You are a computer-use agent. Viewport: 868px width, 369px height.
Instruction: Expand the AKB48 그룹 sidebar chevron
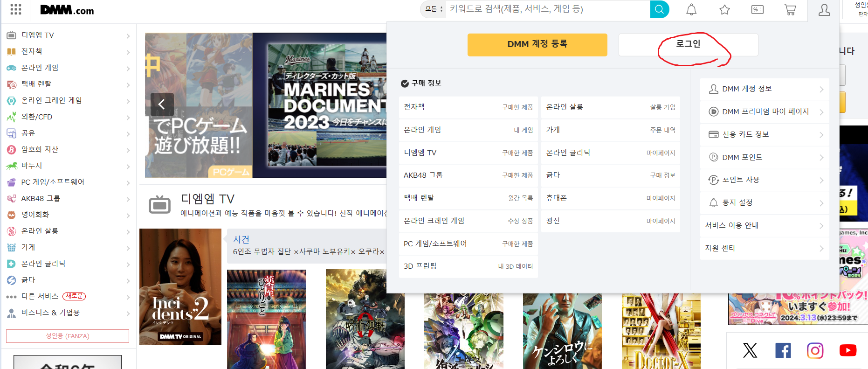(128, 199)
